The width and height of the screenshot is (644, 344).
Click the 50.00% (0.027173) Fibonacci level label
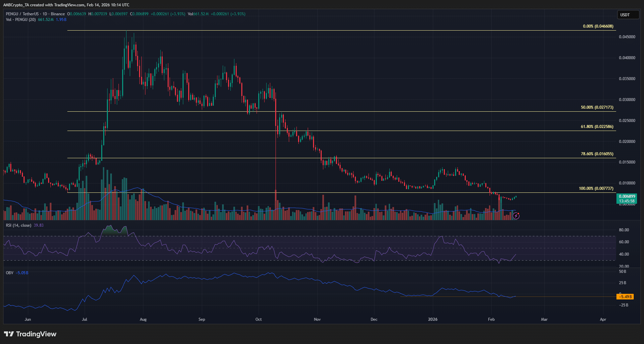[x=598, y=107]
